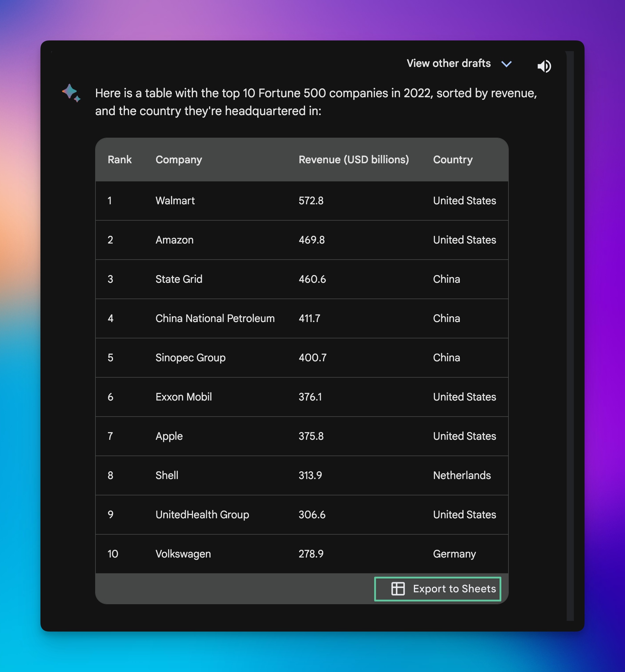Image resolution: width=625 pixels, height=672 pixels.
Task: Click revenue value 375.8
Action: pyautogui.click(x=311, y=436)
